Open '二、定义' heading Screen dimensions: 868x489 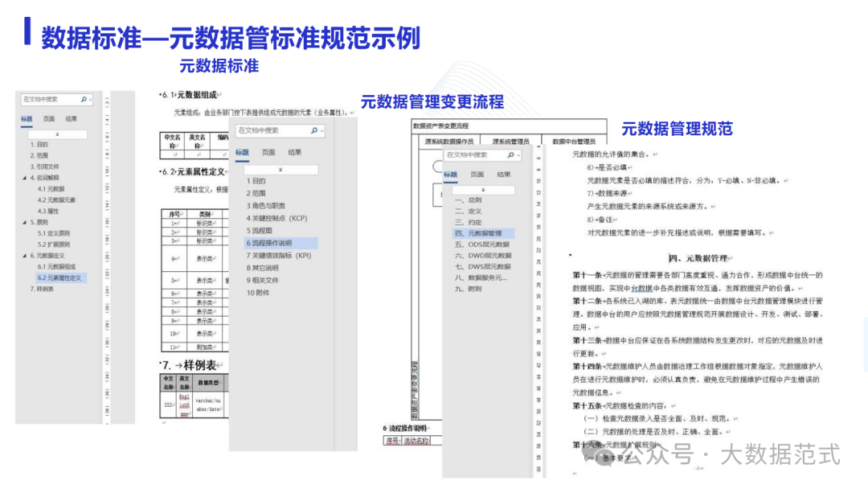(468, 211)
